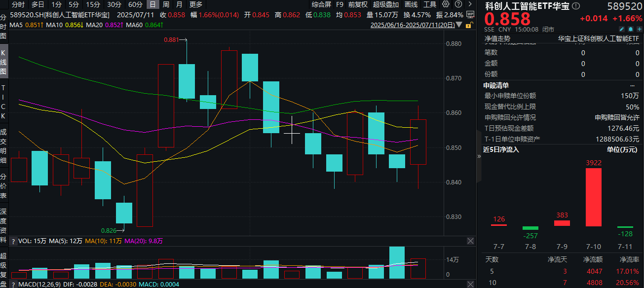This screenshot has height=288, width=644.
Task: Add stock to watchlist with plus icon
Action: [640, 30]
